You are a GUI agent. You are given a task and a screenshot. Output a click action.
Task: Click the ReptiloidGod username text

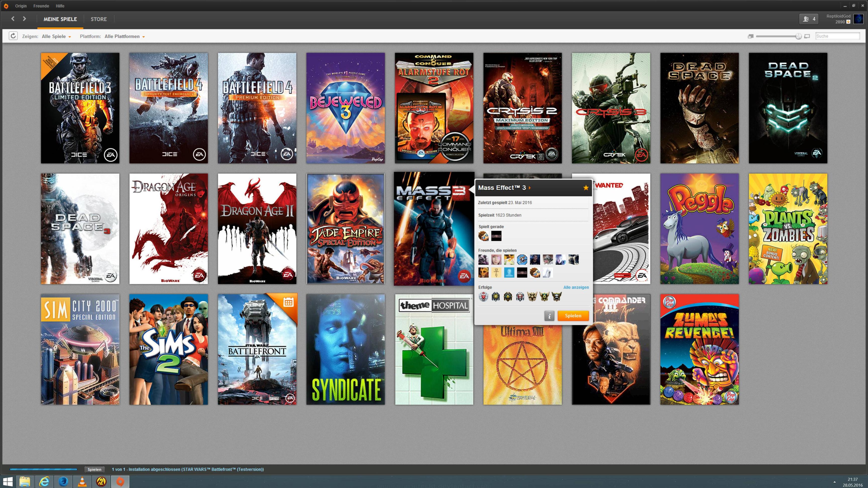[x=838, y=16]
